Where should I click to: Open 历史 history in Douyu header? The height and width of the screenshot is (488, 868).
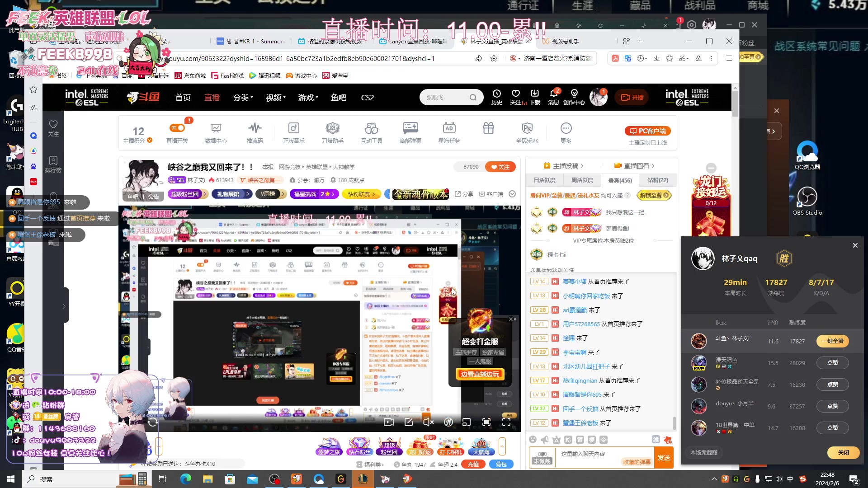[496, 97]
